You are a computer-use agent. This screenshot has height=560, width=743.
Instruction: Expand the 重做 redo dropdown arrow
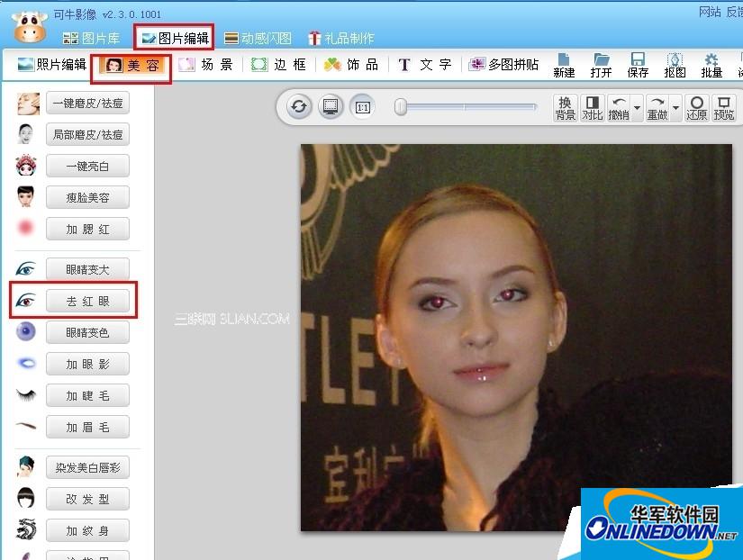(676, 109)
